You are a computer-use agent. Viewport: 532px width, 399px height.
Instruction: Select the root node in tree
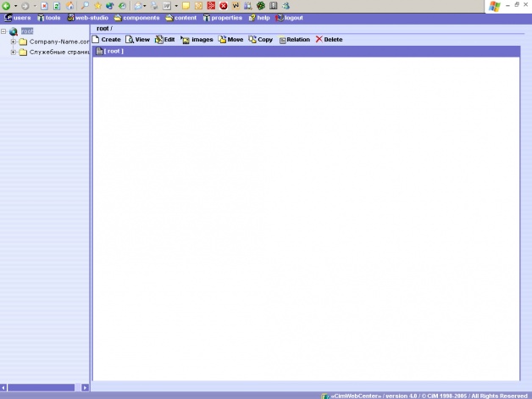(x=27, y=31)
